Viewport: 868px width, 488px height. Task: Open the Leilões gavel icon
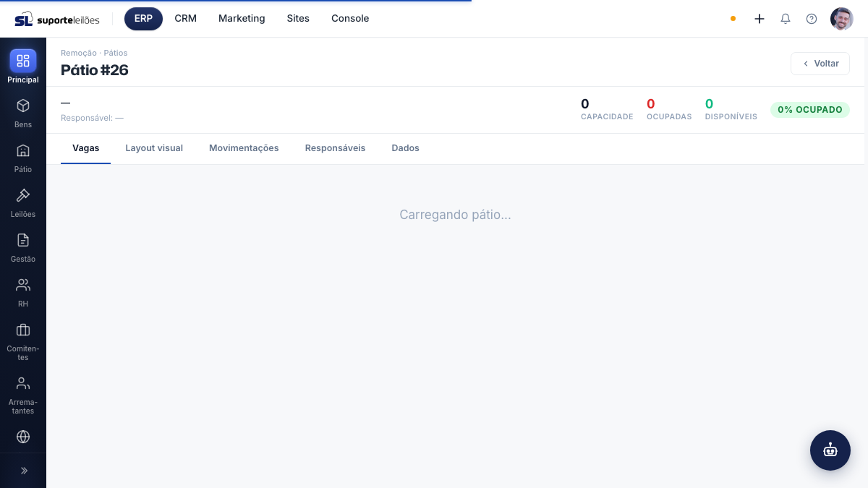coord(23,195)
